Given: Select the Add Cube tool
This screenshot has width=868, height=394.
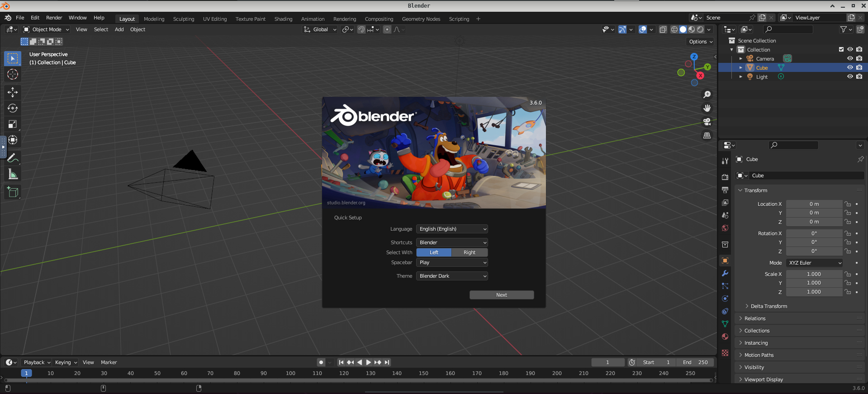Looking at the screenshot, I should (13, 192).
